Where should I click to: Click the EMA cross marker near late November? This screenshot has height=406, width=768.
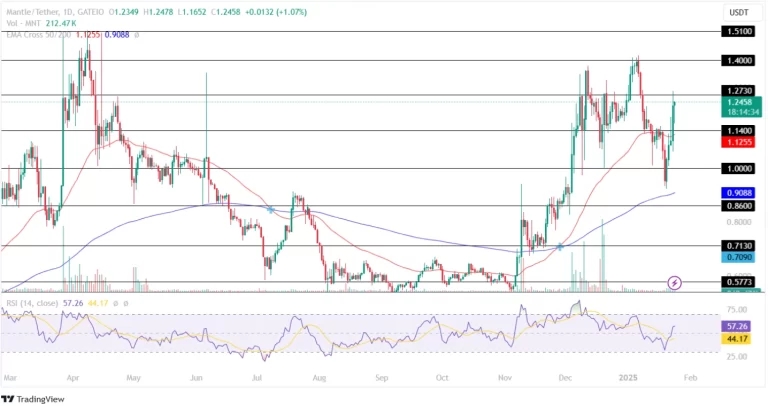559,247
